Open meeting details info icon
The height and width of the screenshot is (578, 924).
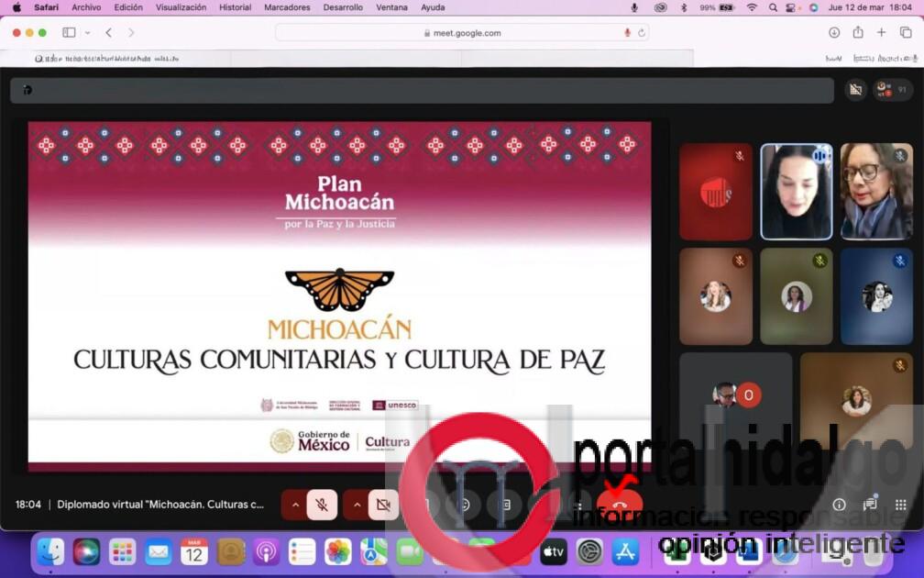click(x=839, y=505)
